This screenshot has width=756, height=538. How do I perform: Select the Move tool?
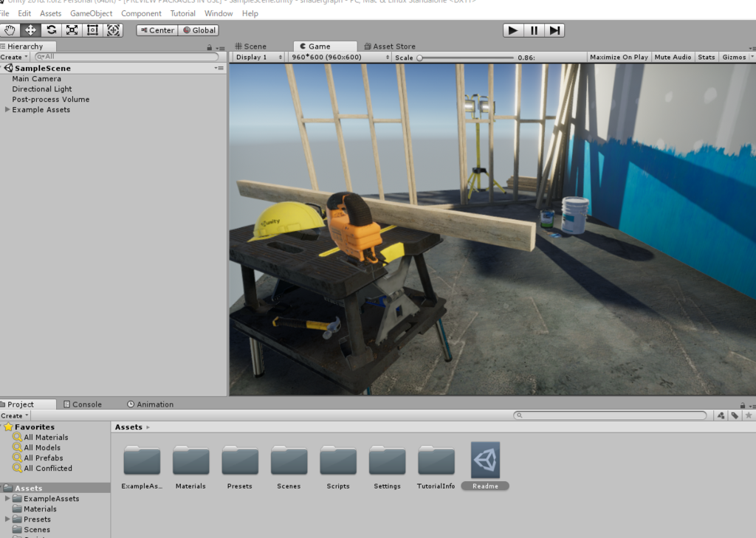coord(30,30)
